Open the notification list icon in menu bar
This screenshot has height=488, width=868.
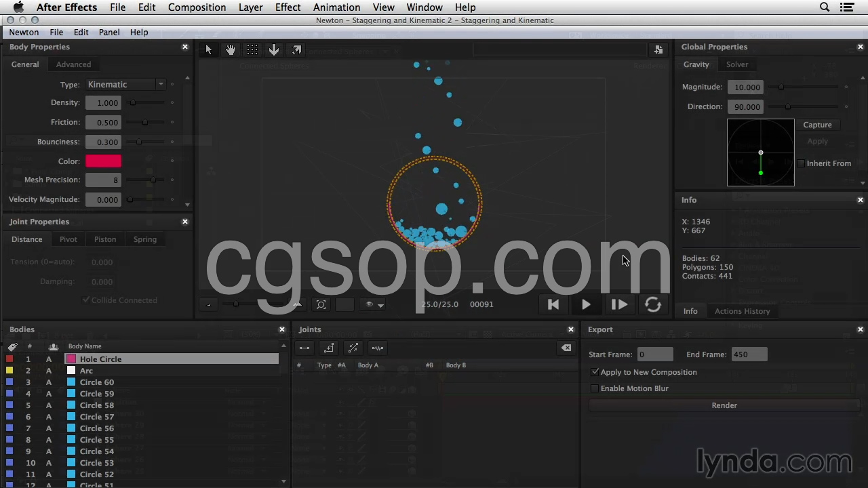(x=847, y=7)
